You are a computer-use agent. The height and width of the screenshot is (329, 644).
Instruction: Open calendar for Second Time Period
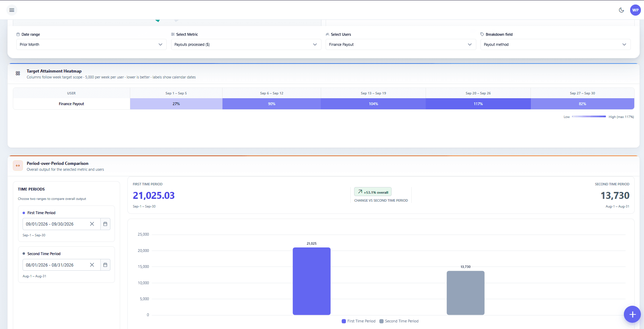pos(105,265)
